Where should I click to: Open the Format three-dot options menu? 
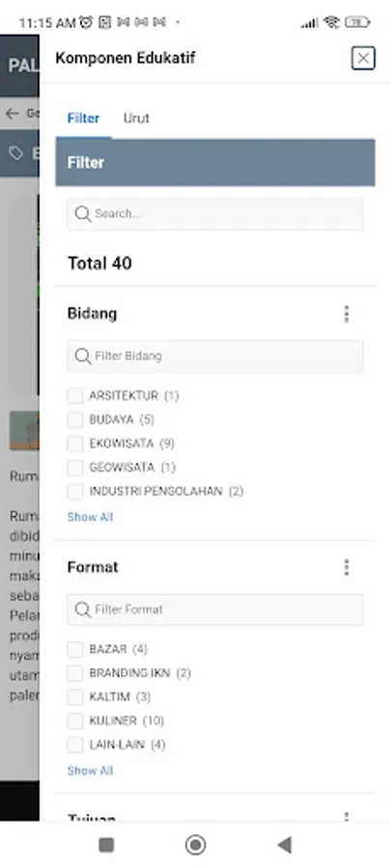347,567
